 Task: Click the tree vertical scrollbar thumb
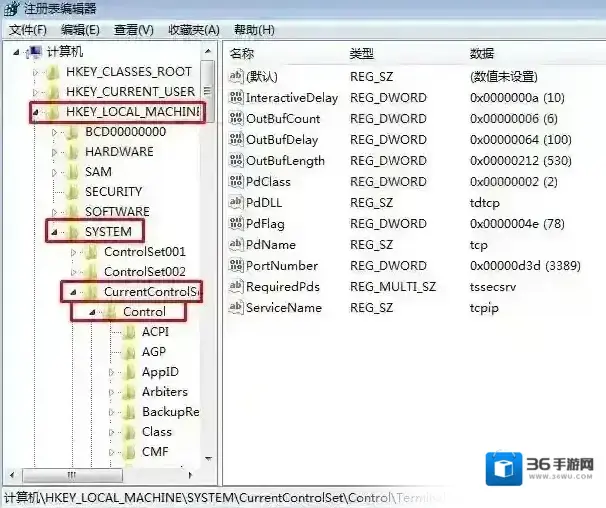click(208, 91)
